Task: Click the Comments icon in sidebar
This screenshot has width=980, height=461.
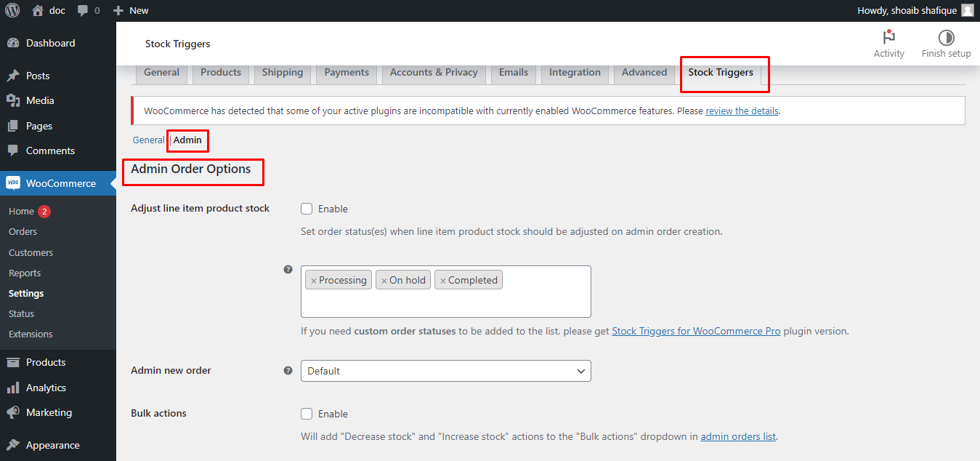Action: [x=13, y=151]
